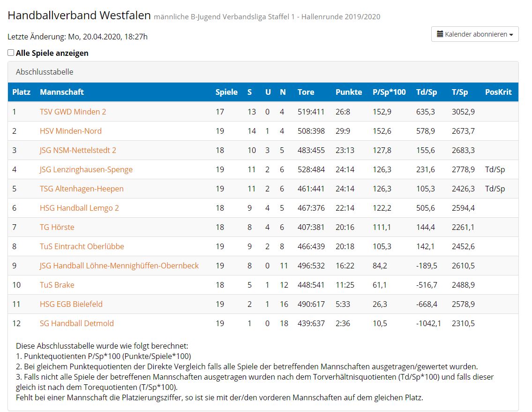Select goals value 519:411
The height and width of the screenshot is (412, 532).
click(x=311, y=112)
